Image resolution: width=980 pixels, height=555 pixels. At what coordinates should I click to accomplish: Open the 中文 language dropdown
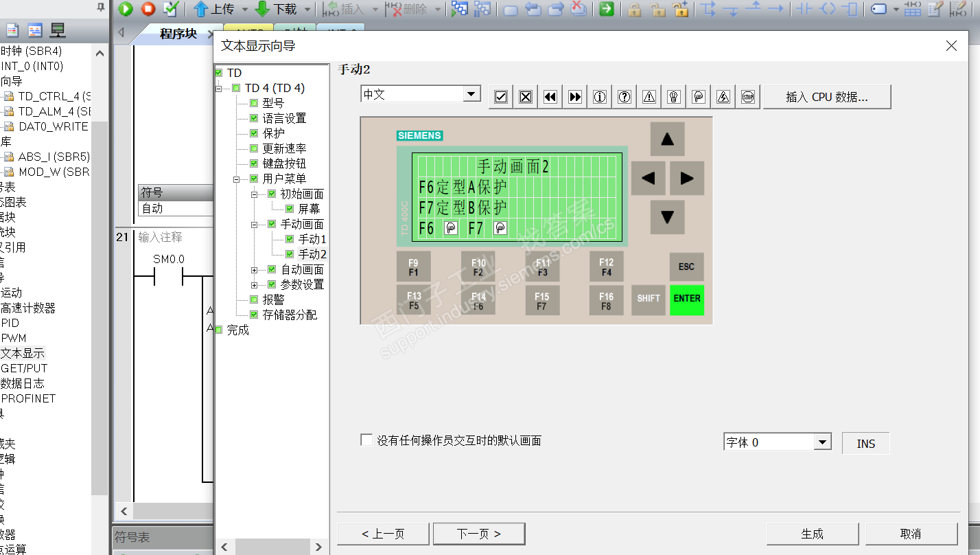(x=471, y=95)
